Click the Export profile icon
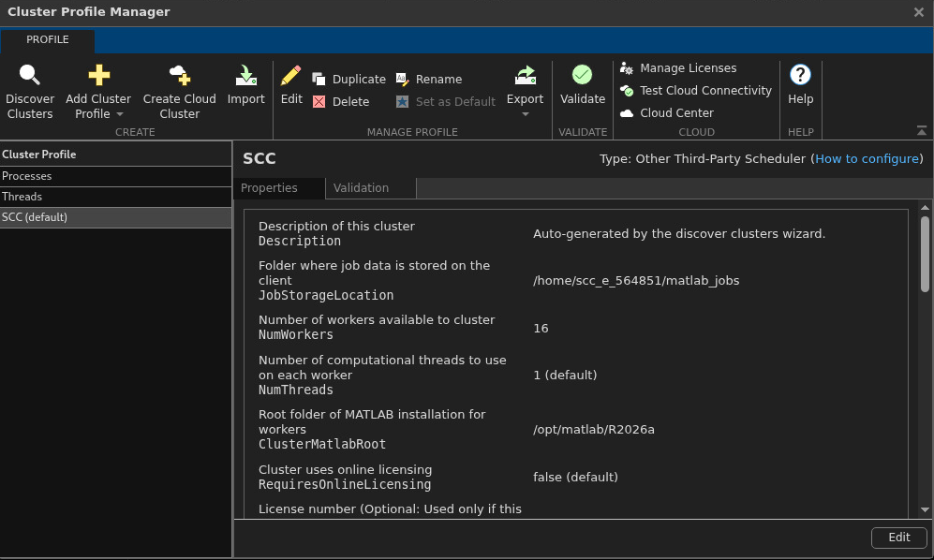934x560 pixels. pyautogui.click(x=525, y=76)
